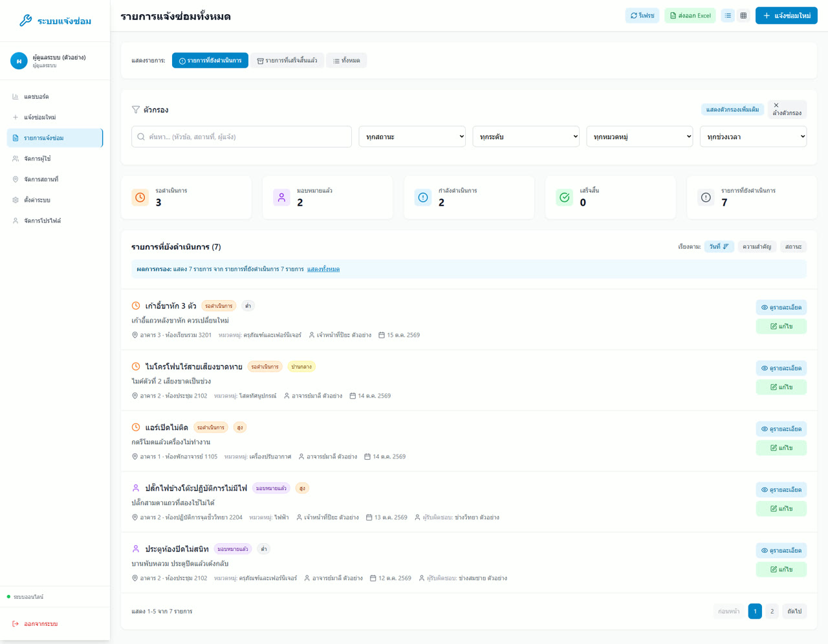Click ถัดไป next page button
The image size is (828, 644).
click(794, 611)
